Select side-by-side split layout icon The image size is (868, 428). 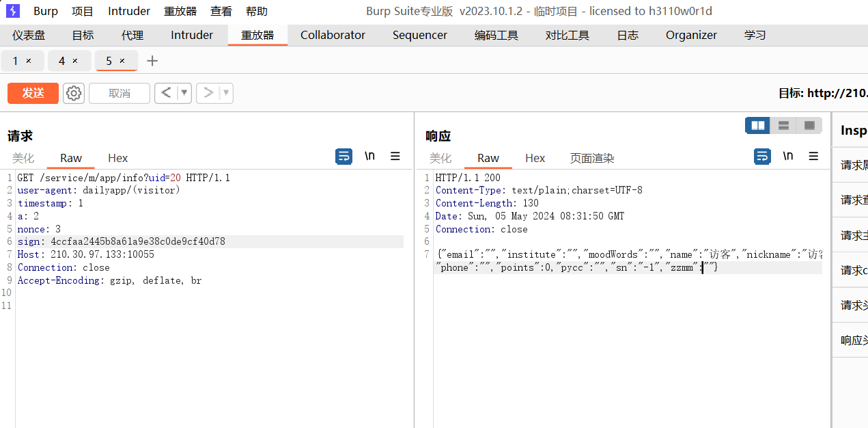pos(757,125)
